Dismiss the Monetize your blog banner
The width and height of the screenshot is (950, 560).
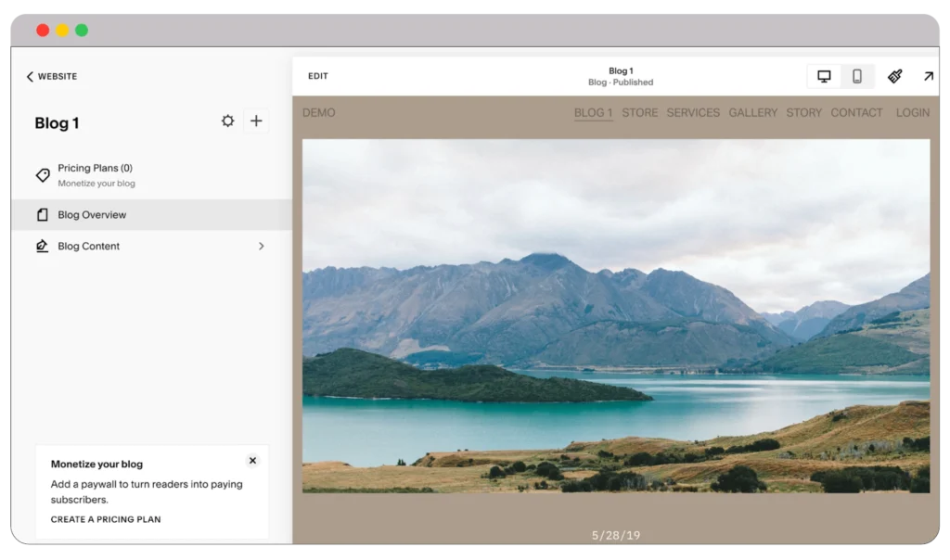[x=252, y=461]
